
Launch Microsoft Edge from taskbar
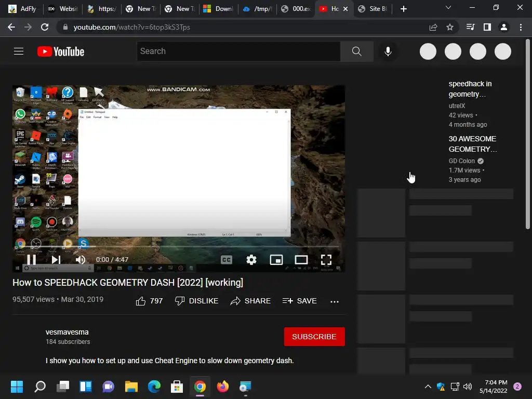pos(154,387)
